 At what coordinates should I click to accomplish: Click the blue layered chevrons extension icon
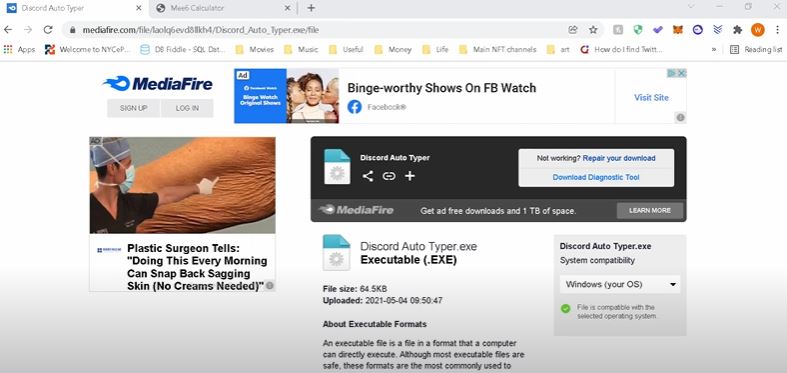pyautogui.click(x=718, y=30)
